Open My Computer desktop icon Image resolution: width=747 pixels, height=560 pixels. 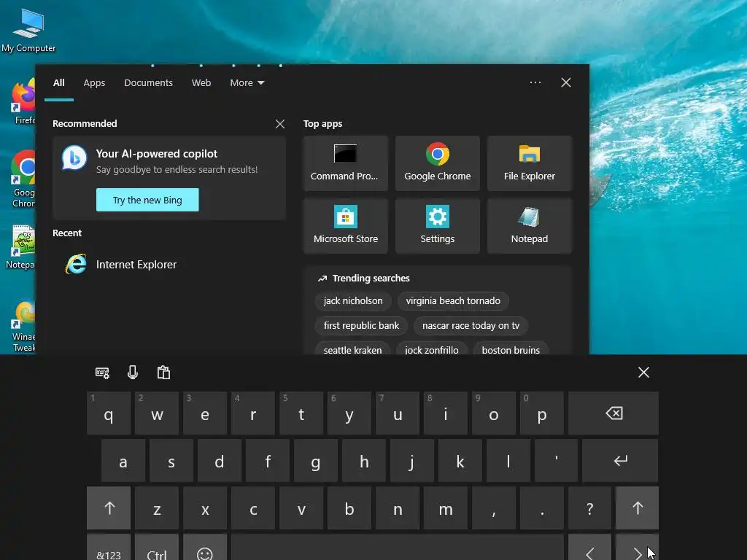pos(28,31)
